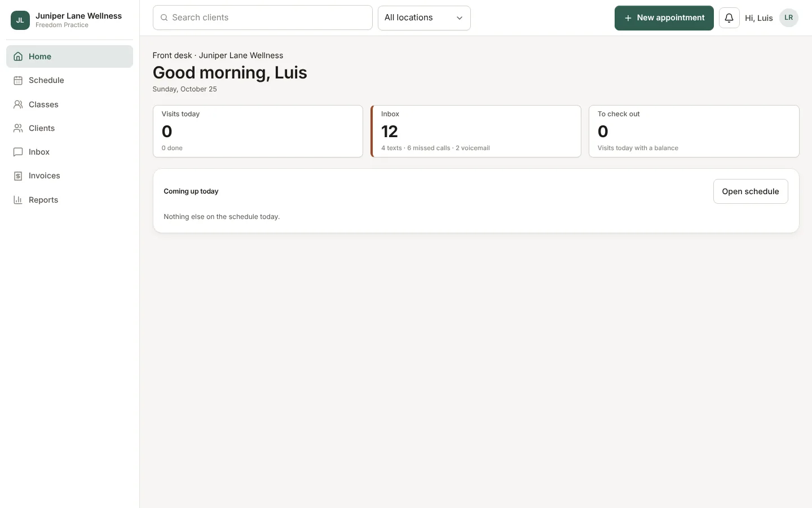Click the magnifier icon in search box
Screen dimensions: 812x508
pos(164,17)
